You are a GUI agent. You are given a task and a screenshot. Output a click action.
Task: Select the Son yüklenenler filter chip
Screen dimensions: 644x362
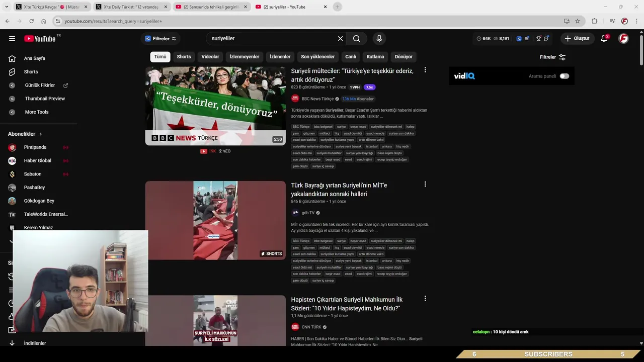[x=317, y=57]
